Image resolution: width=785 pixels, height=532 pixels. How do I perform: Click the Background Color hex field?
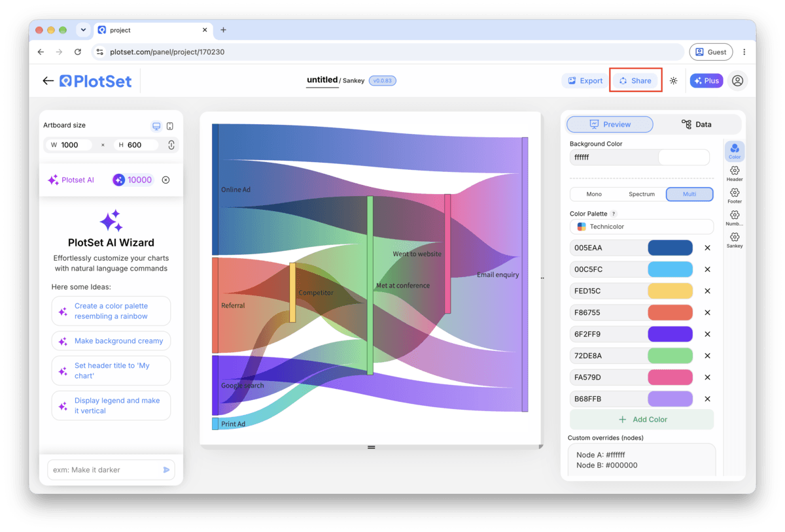pos(614,158)
